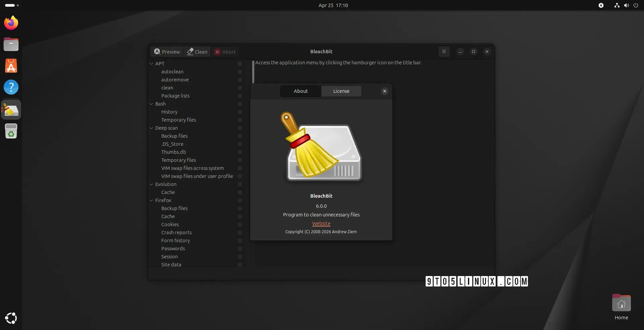Open the sound indicator in the top bar
The width and height of the screenshot is (644, 330).
[626, 5]
